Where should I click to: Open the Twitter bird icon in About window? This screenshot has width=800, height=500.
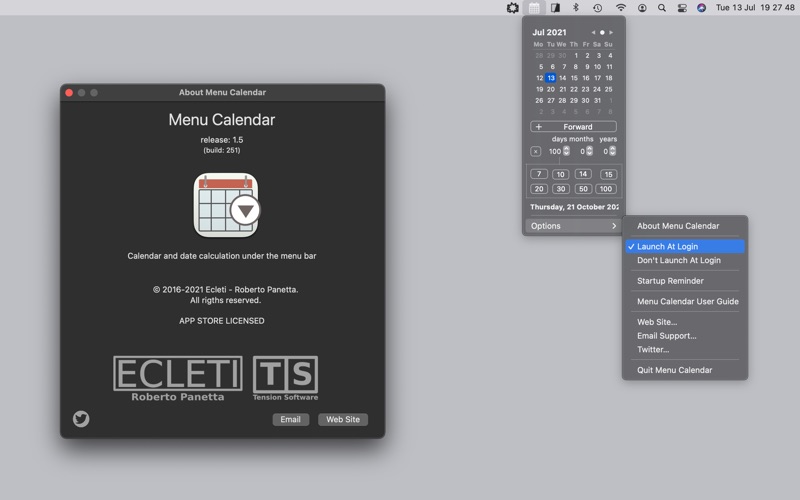pos(81,419)
